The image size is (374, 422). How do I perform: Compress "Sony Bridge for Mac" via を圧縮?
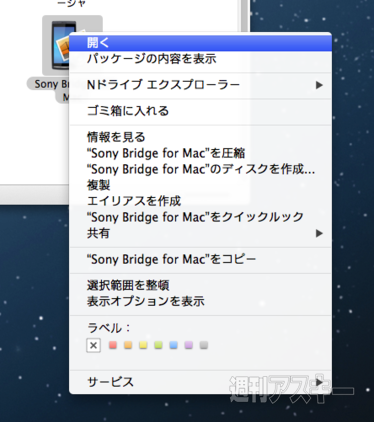coord(200,153)
